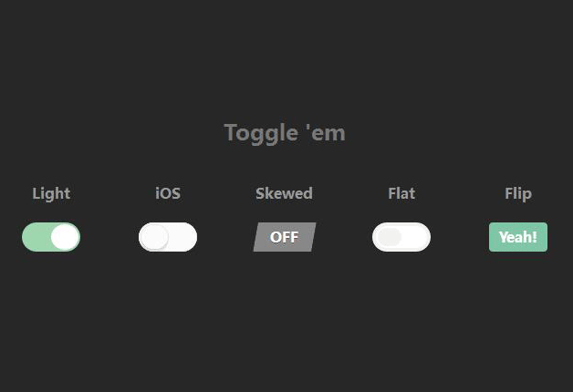The image size is (573, 392).
Task: Click the "Flip" label
Action: tap(518, 193)
